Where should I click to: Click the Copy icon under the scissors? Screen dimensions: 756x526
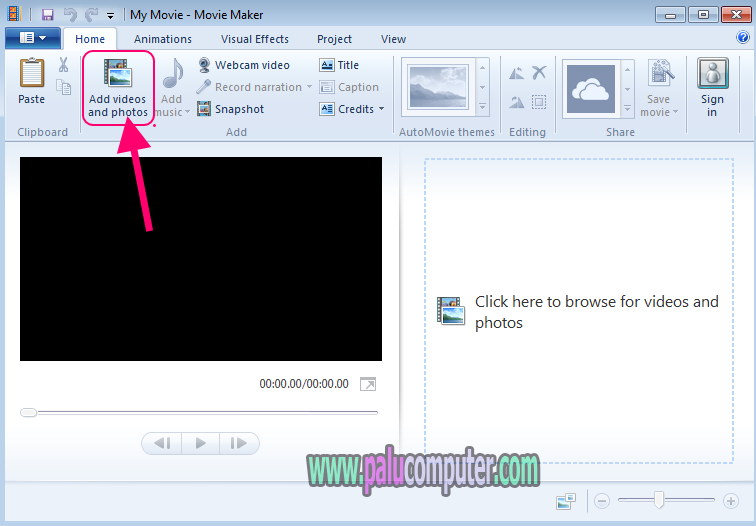click(64, 87)
